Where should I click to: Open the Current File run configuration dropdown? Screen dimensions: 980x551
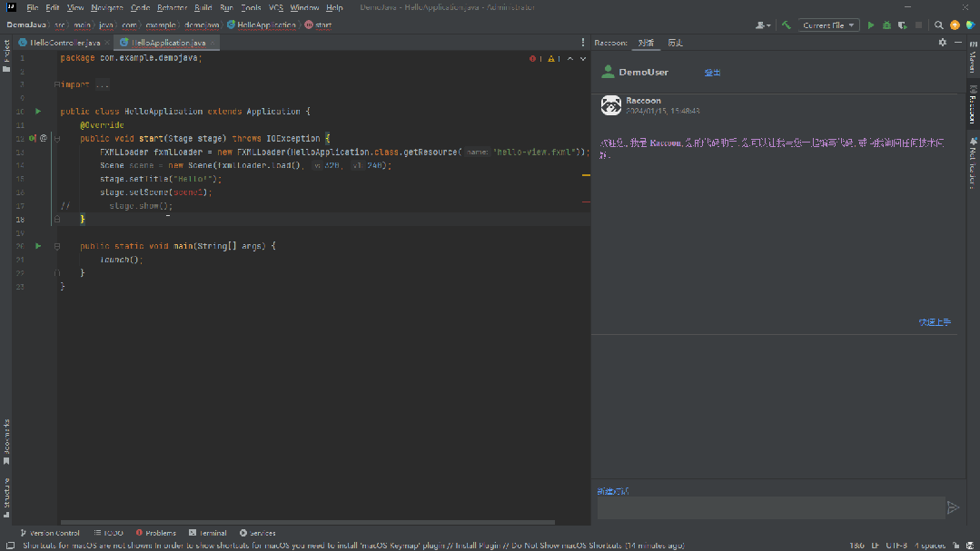coord(827,25)
